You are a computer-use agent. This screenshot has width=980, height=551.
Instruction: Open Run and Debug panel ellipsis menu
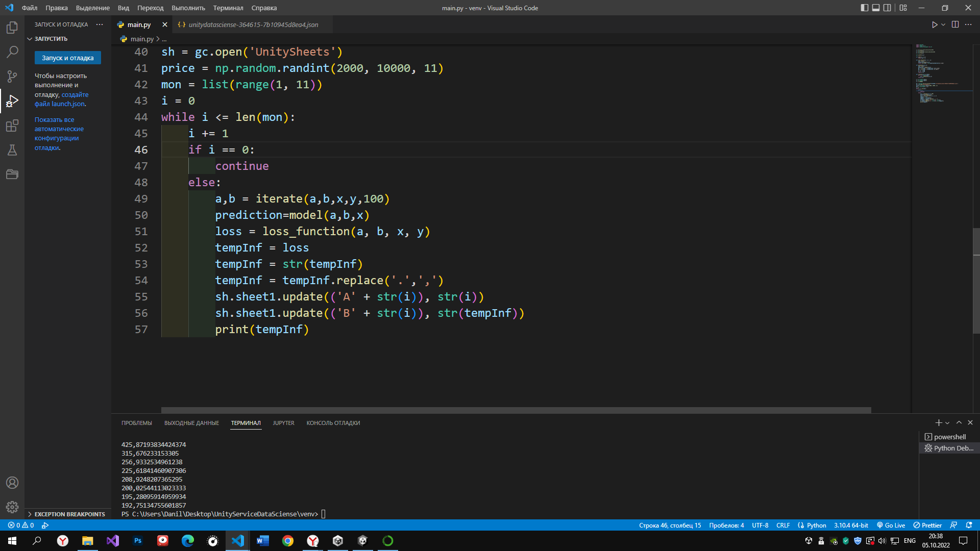point(100,24)
